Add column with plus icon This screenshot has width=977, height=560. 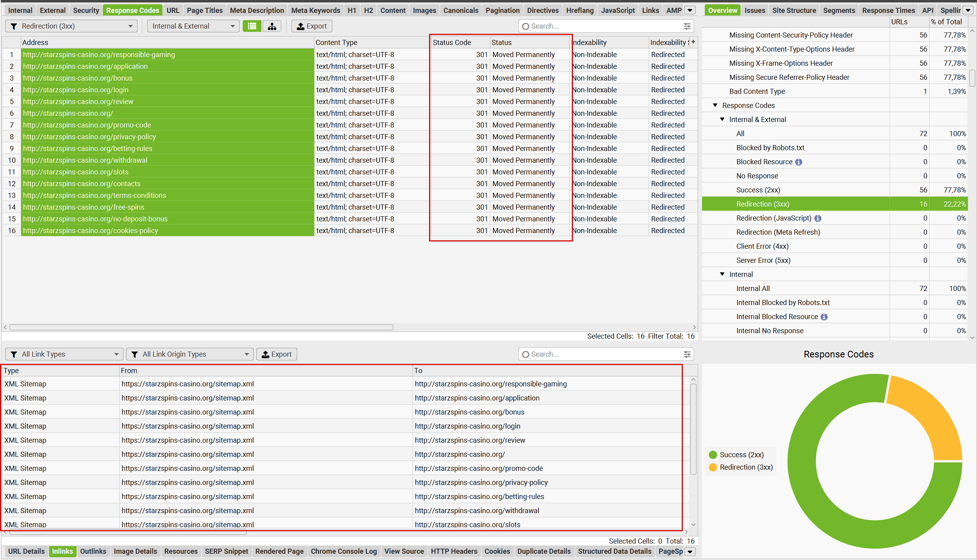pyautogui.click(x=693, y=42)
